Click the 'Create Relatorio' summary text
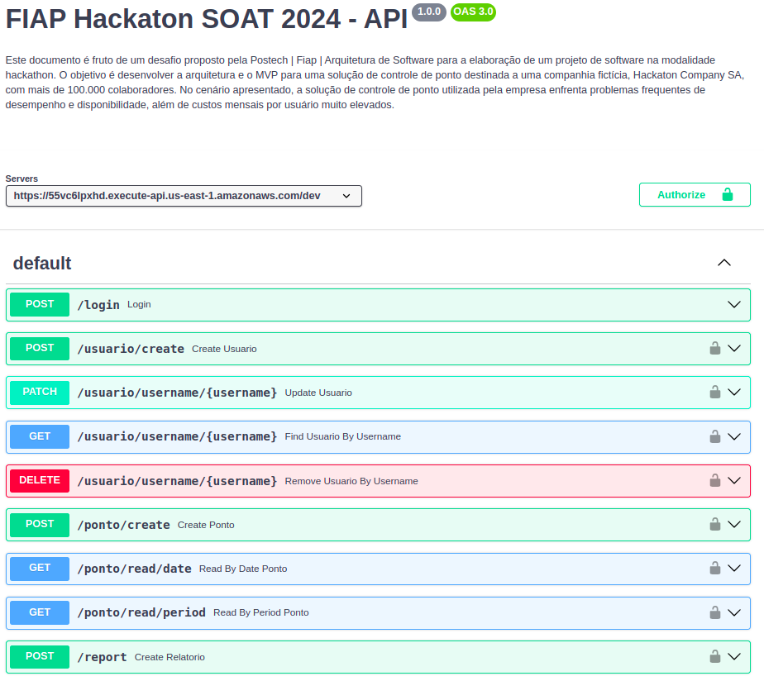 (x=170, y=657)
